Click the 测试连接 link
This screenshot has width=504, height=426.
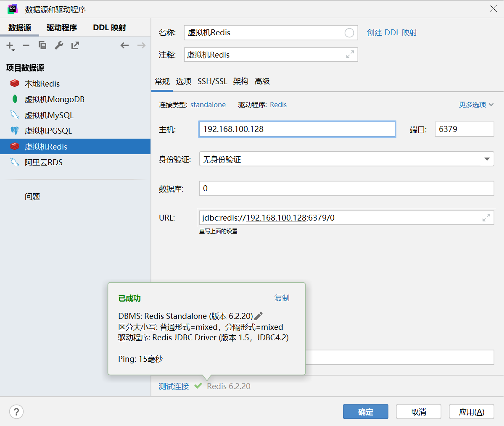[x=174, y=386]
